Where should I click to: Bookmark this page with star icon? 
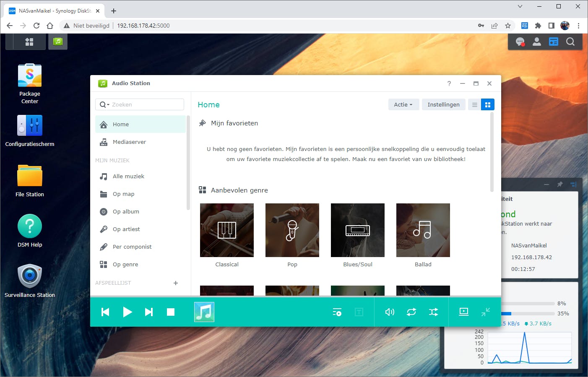(x=508, y=26)
